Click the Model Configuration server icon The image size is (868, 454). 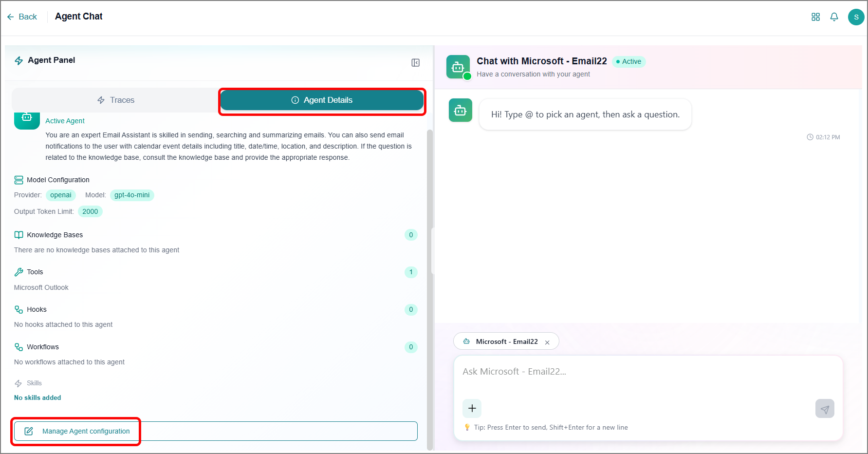[x=18, y=180]
